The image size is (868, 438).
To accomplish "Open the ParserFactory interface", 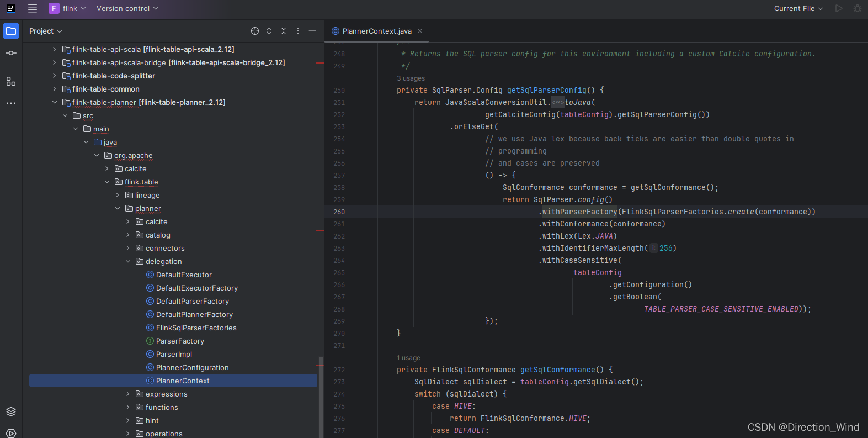I will point(180,341).
